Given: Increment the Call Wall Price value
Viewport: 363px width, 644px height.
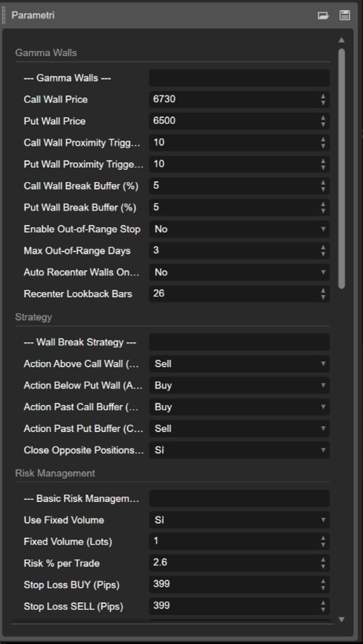Looking at the screenshot, I should tap(324, 97).
